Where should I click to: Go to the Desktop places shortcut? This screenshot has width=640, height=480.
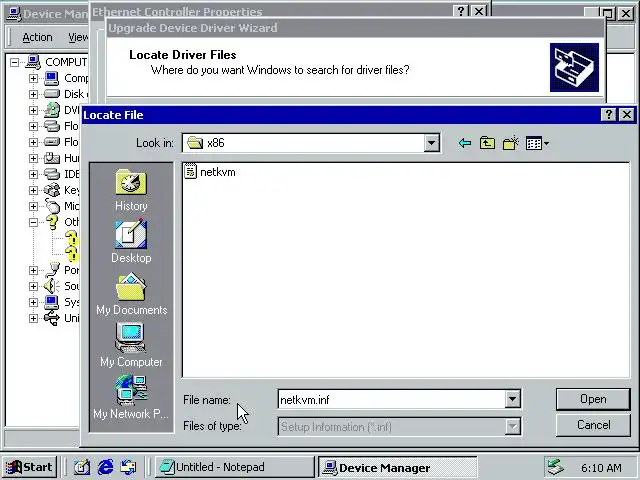(x=131, y=242)
